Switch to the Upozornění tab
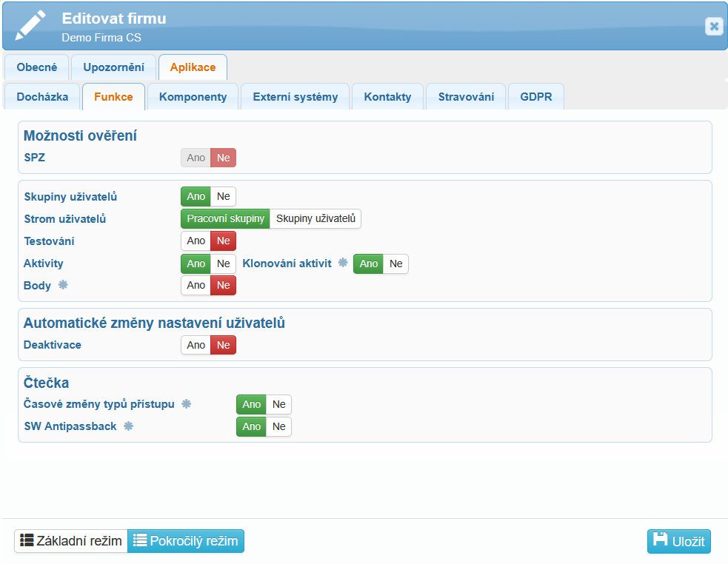This screenshot has width=728, height=564. (113, 67)
